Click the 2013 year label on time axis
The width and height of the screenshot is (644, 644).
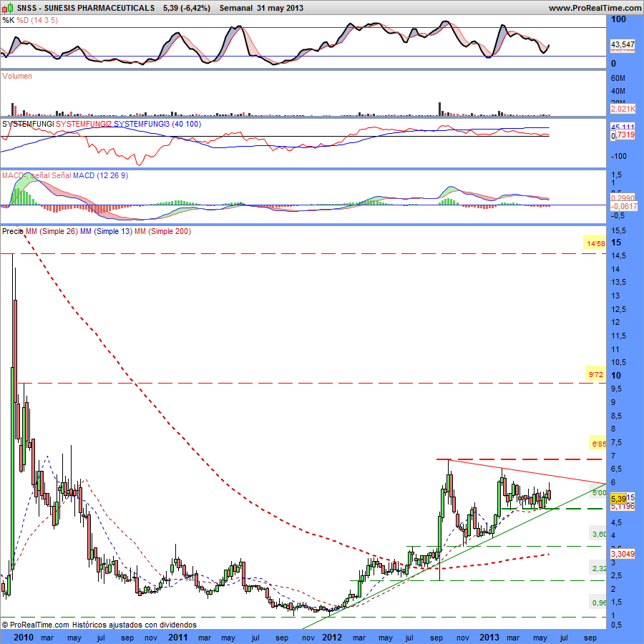coord(489,638)
